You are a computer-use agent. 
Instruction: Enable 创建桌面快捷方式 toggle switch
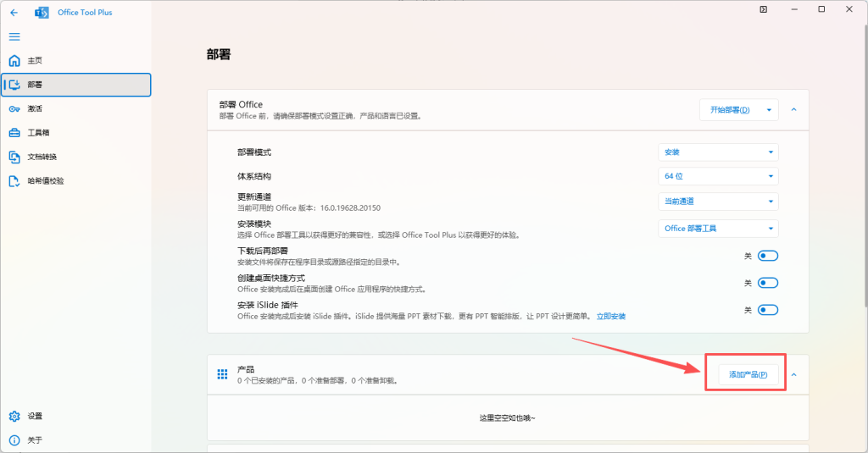point(768,283)
